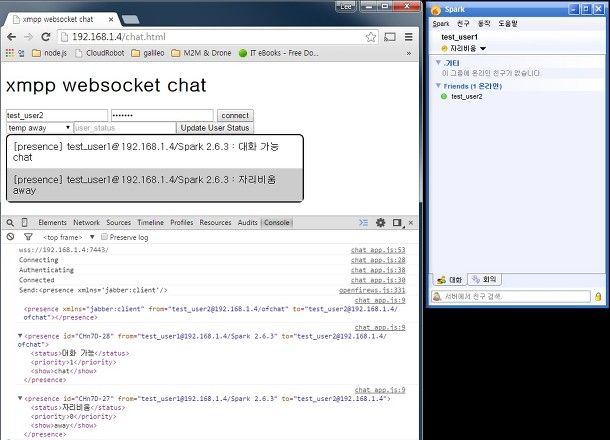
Task: Switch to the 대화 tab in Spark
Action: [449, 280]
